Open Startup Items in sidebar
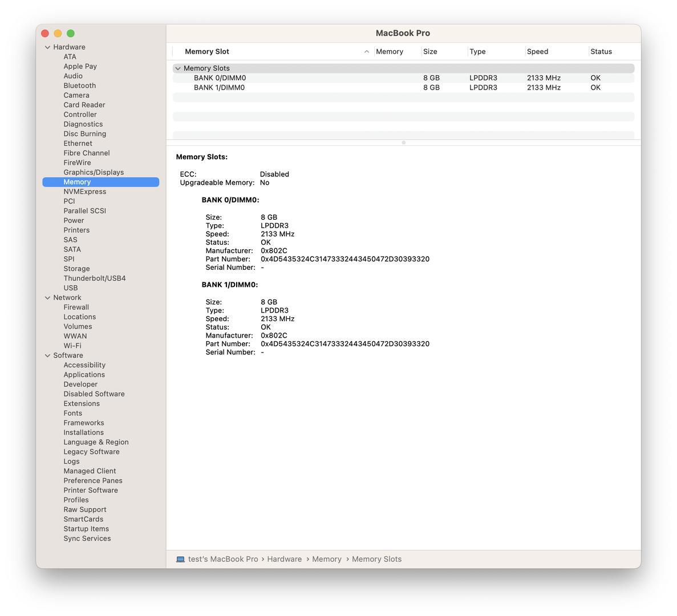This screenshot has width=677, height=616. 86,529
